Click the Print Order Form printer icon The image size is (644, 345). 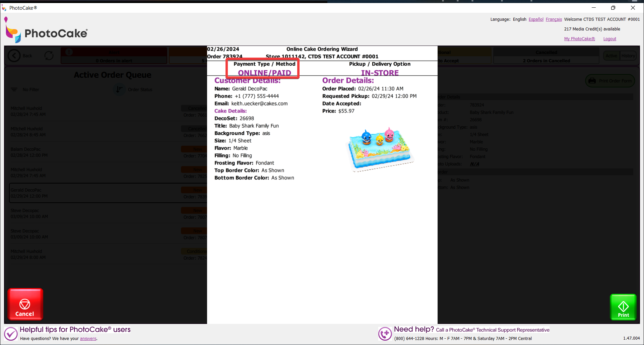coord(592,81)
